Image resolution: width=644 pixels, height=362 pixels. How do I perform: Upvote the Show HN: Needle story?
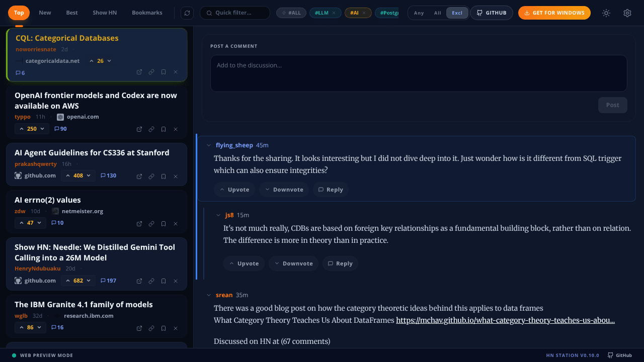(67, 281)
